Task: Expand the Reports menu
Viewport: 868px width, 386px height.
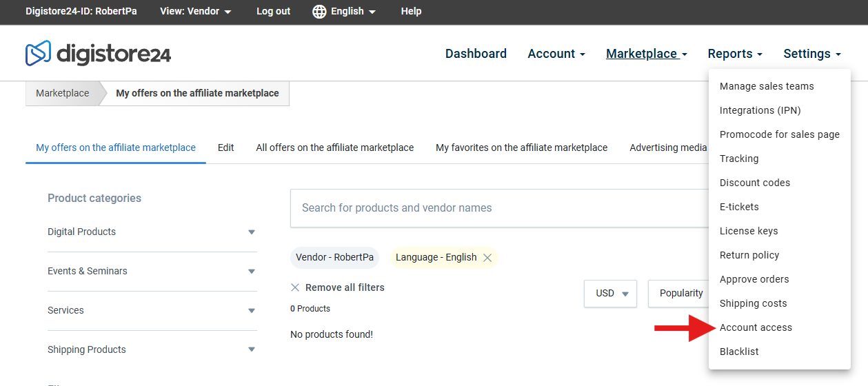Action: [x=735, y=54]
